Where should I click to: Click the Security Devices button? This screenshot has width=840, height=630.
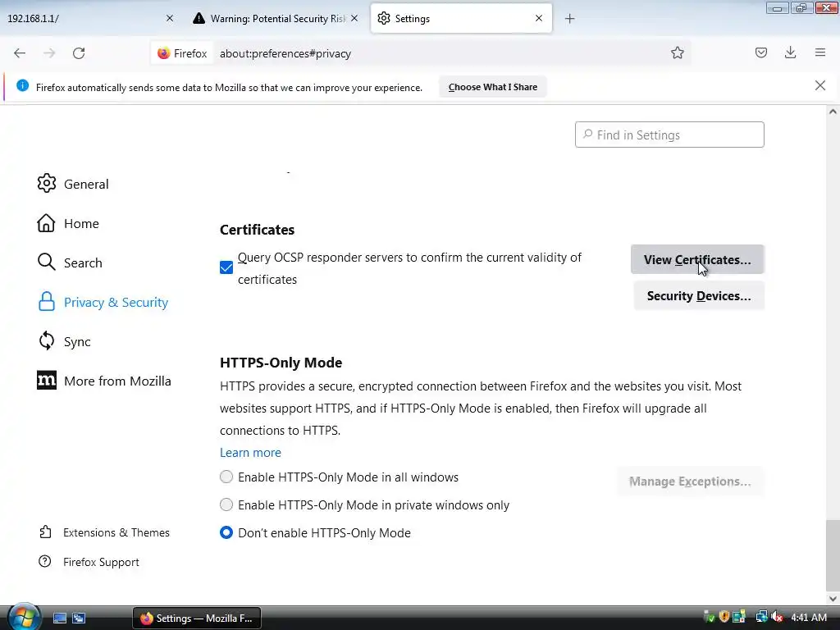coord(699,295)
